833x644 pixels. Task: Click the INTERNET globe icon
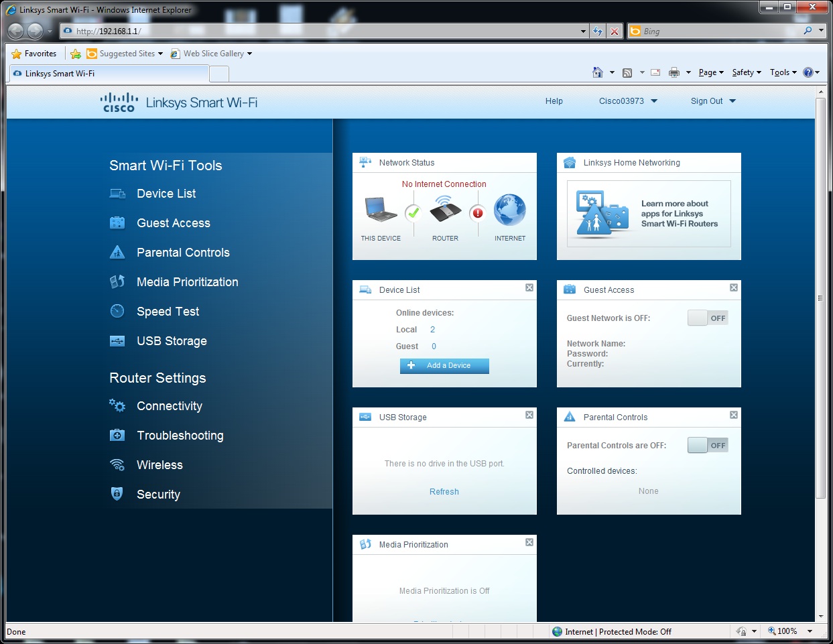click(x=510, y=210)
